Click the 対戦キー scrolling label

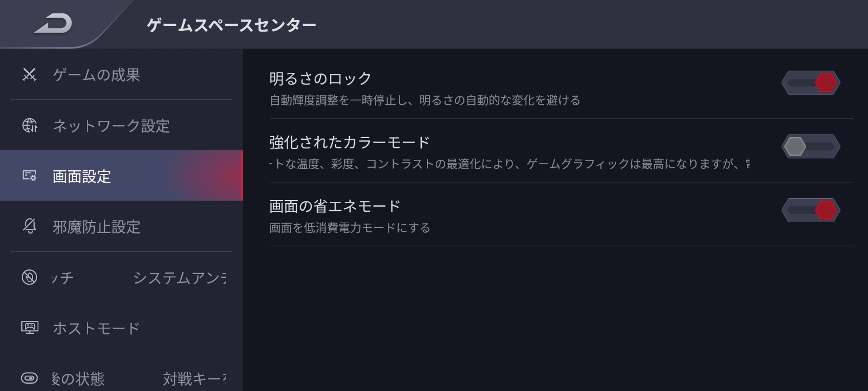coord(194,379)
